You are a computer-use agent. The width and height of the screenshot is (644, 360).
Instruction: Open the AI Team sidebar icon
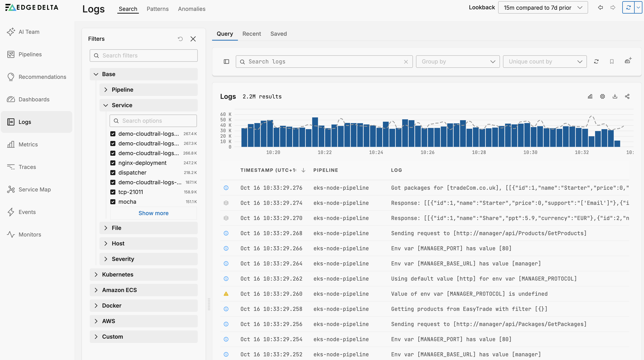click(11, 32)
